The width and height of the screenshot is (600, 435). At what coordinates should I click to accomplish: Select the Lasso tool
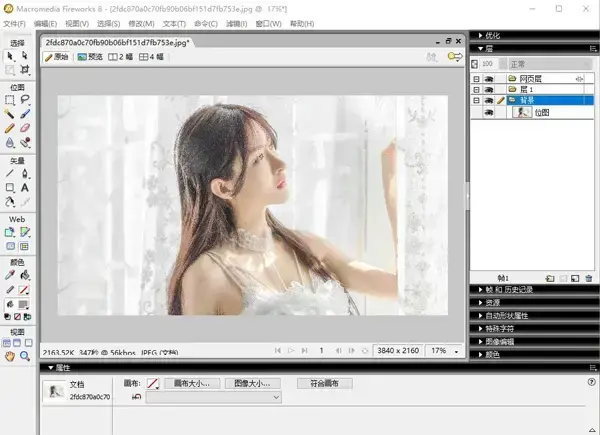[25, 100]
